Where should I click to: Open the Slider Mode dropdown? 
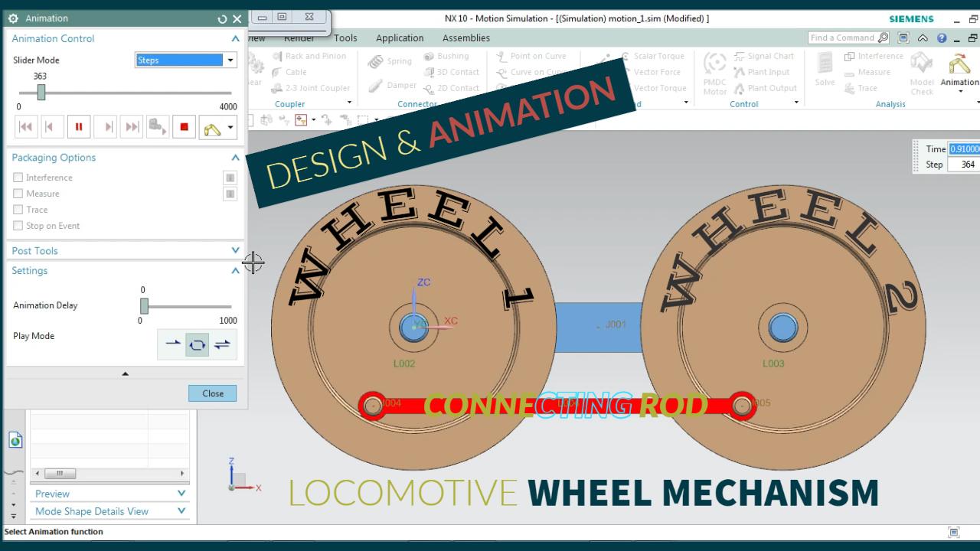point(230,60)
